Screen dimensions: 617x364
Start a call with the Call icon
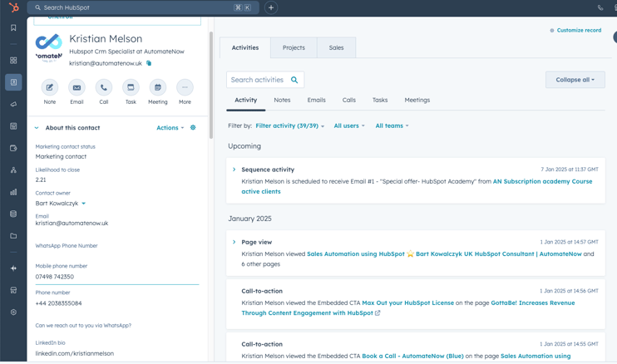click(x=104, y=87)
